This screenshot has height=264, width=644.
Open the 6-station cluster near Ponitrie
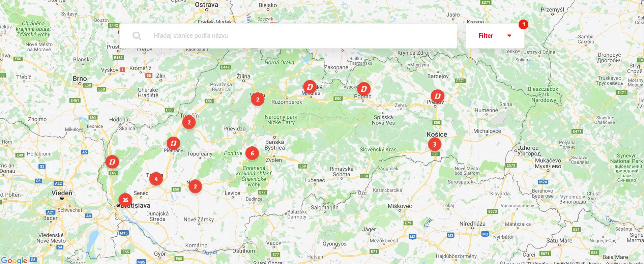coord(252,153)
